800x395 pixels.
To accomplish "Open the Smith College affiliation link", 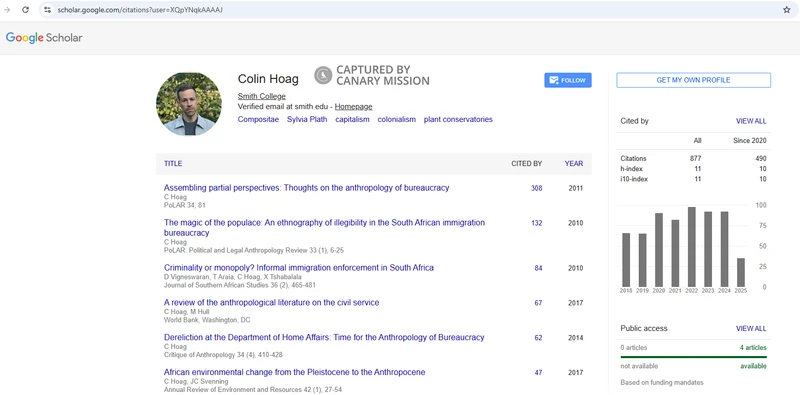I will 262,96.
